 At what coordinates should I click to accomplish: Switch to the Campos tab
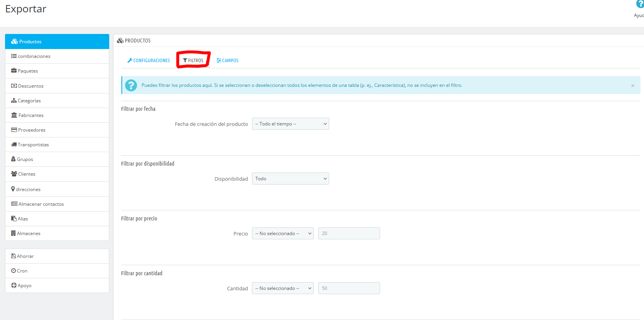click(228, 61)
